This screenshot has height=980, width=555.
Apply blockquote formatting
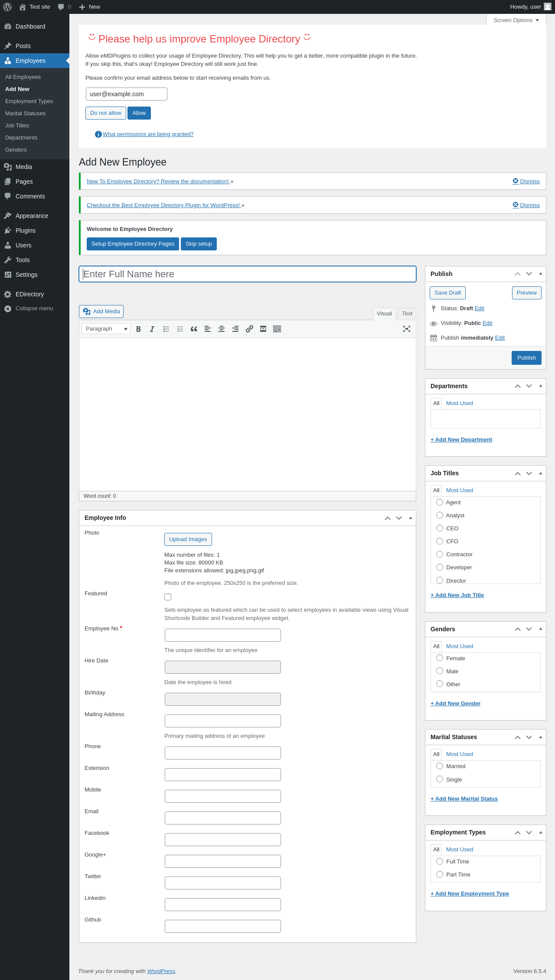coord(194,329)
